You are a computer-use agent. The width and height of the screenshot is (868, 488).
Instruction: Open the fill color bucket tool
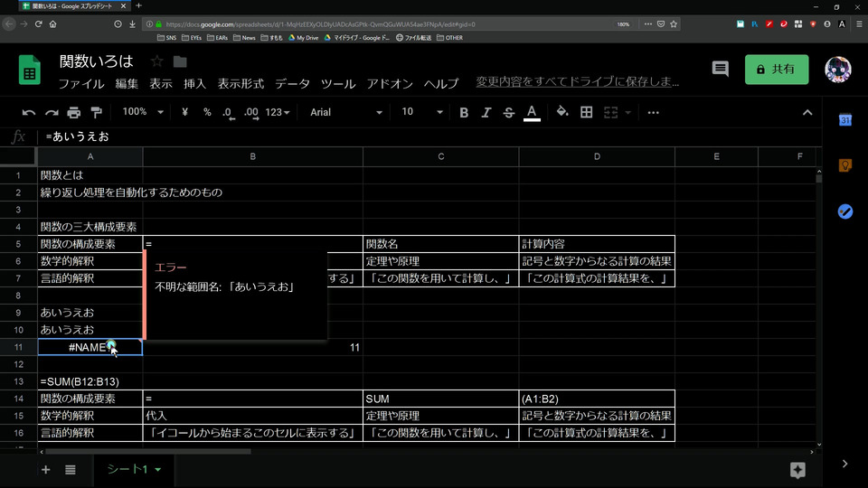click(561, 112)
